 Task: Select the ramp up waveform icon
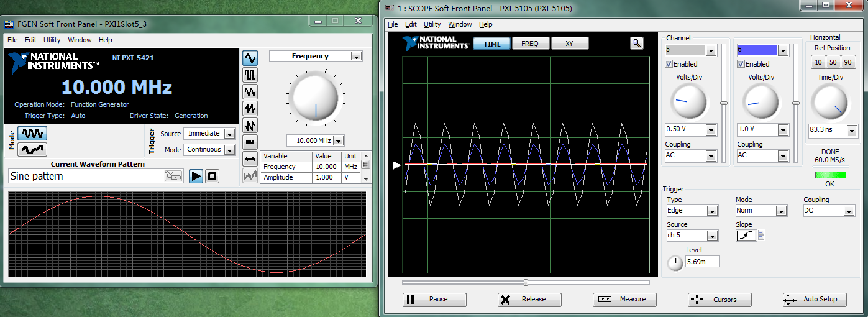[250, 109]
